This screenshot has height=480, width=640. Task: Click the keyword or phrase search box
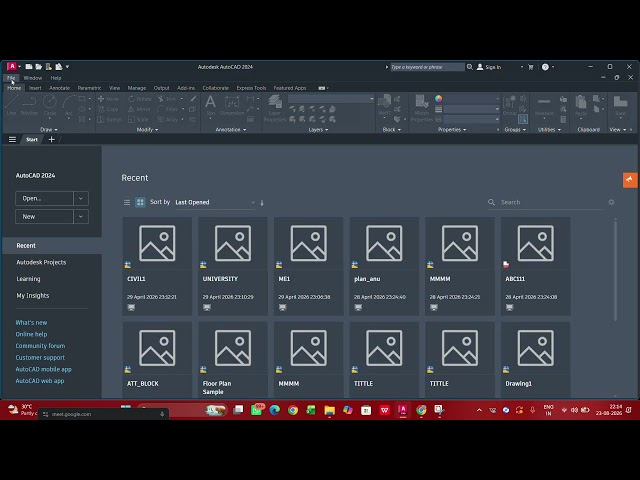(x=427, y=67)
